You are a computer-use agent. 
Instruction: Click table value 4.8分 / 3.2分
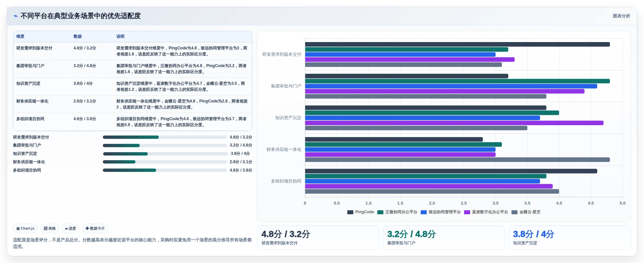click(85, 48)
